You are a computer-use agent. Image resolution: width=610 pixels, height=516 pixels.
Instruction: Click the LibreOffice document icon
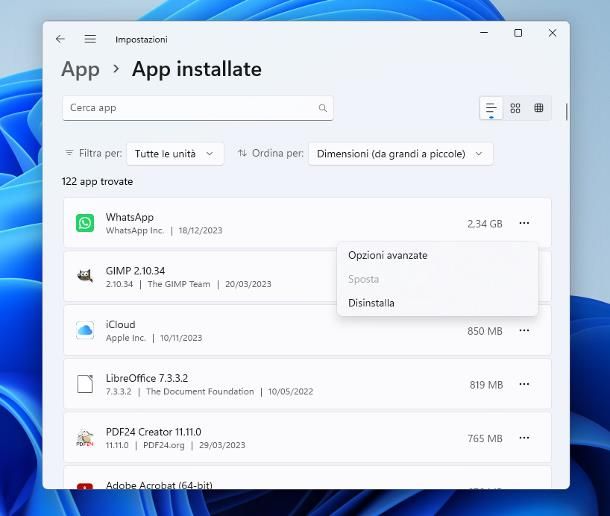pyautogui.click(x=85, y=384)
